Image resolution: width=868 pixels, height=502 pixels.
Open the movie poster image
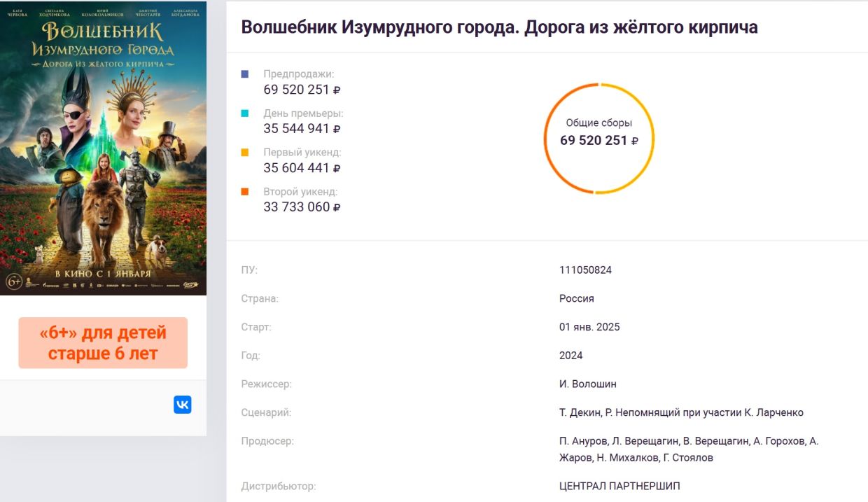tap(103, 148)
